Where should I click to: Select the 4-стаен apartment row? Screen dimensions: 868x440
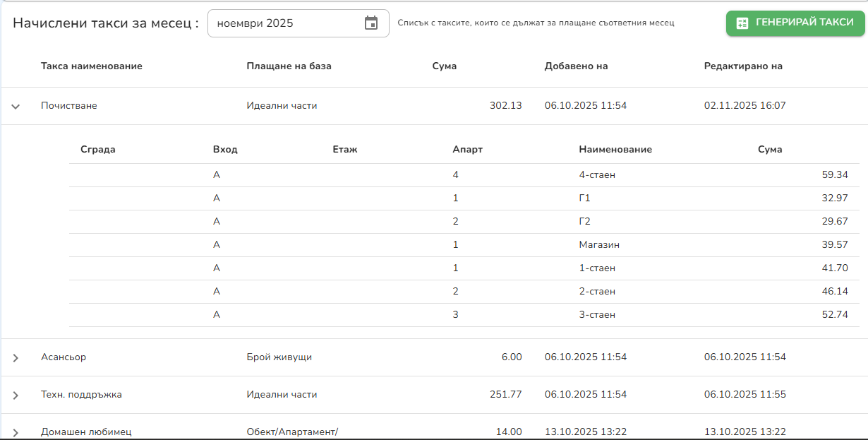pos(596,175)
